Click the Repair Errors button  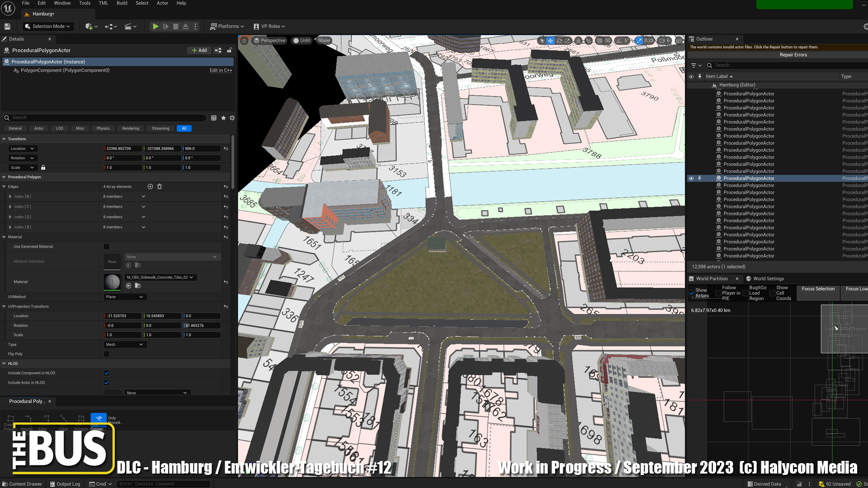tap(793, 55)
